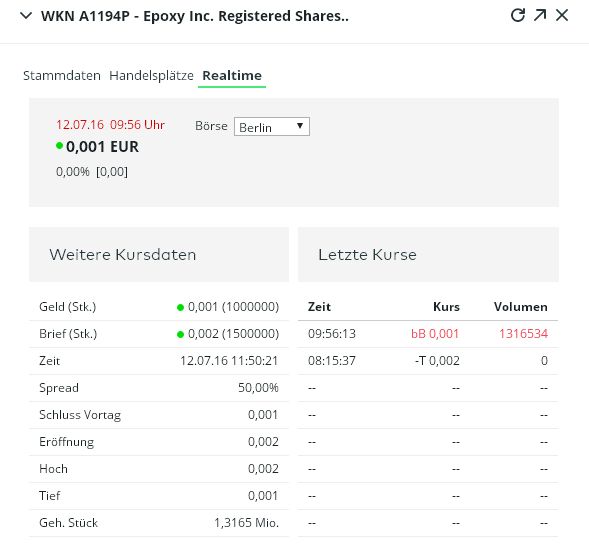The image size is (589, 544).
Task: Click the Zeit column header
Action: pyautogui.click(x=319, y=307)
